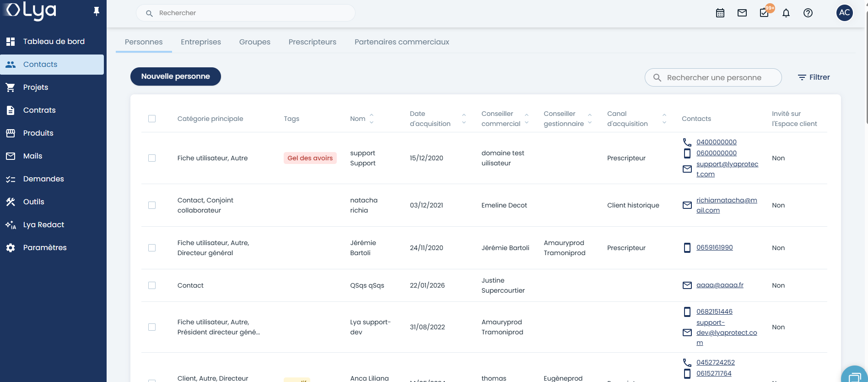Open tasks icon with 99+ badge

764,13
